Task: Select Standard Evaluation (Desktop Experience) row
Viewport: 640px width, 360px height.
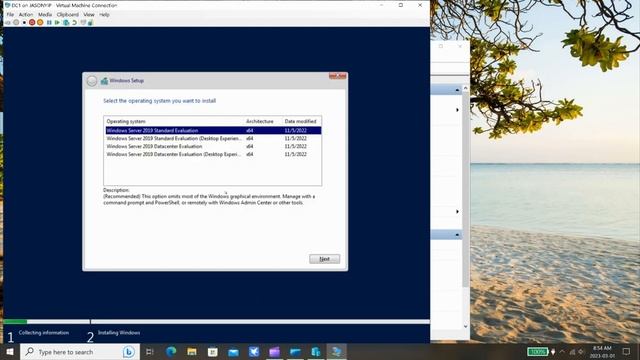Action: coord(213,138)
